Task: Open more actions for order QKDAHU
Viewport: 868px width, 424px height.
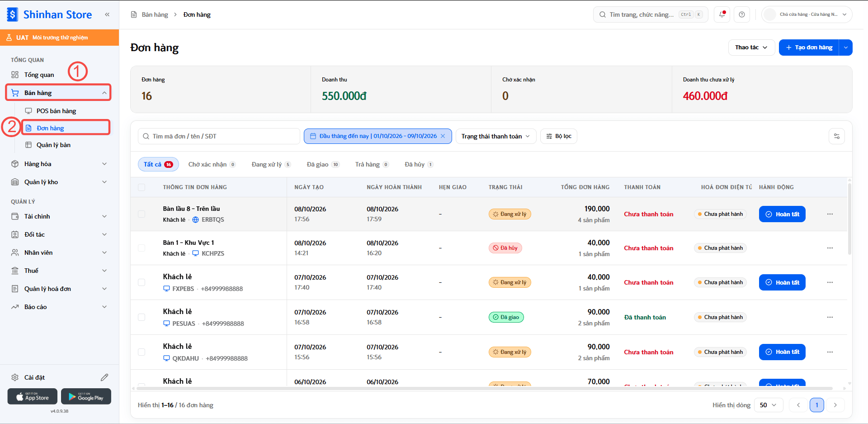Action: point(830,352)
